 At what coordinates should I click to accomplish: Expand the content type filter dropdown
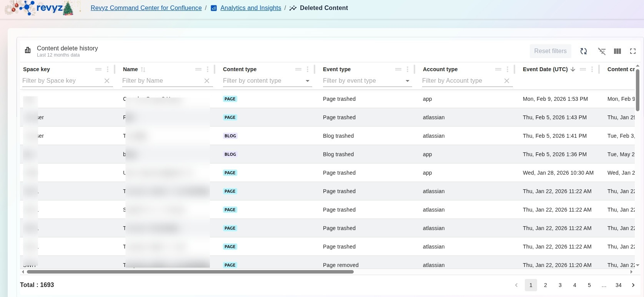(308, 81)
